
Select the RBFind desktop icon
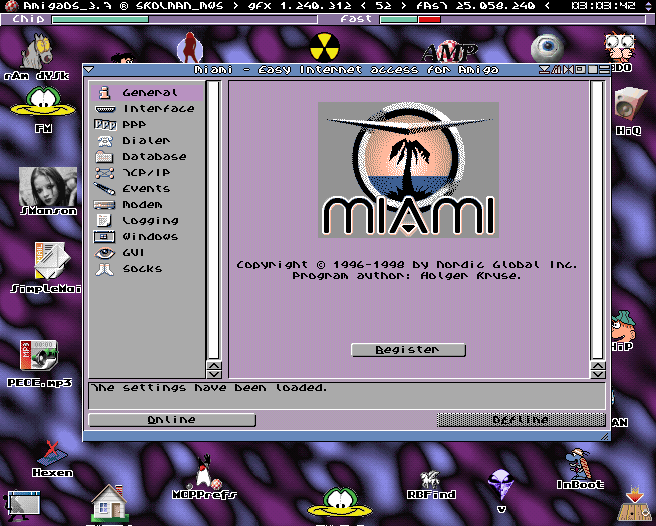pyautogui.click(x=431, y=485)
